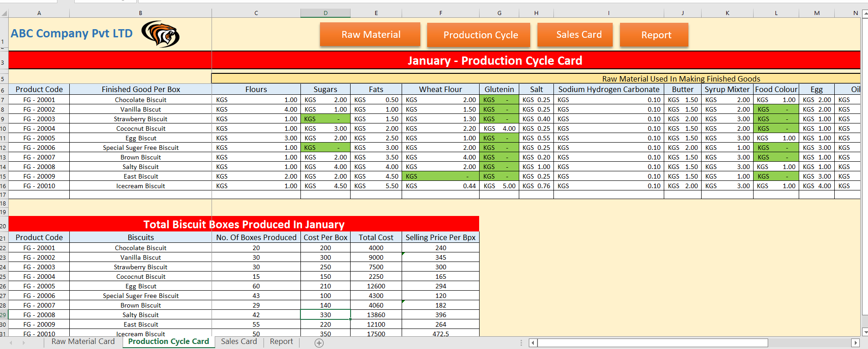
Task: Click January - Production Cycle Card banner
Action: (x=495, y=61)
